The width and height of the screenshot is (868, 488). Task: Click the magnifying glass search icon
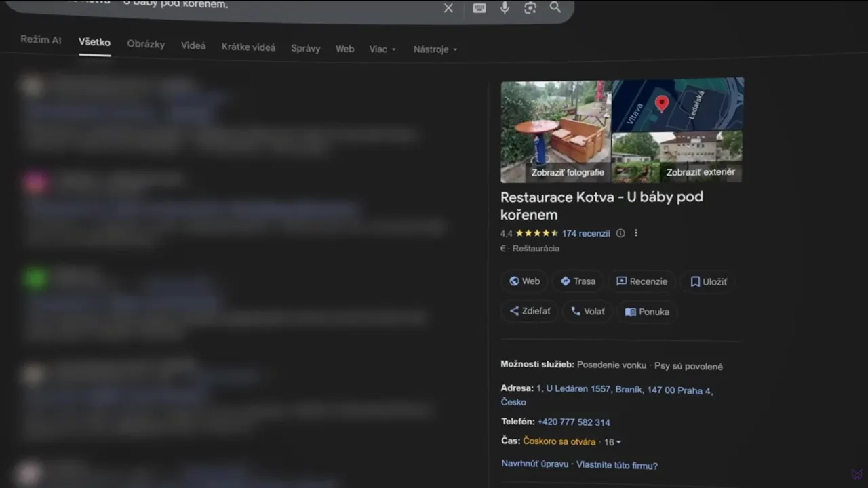pyautogui.click(x=555, y=7)
